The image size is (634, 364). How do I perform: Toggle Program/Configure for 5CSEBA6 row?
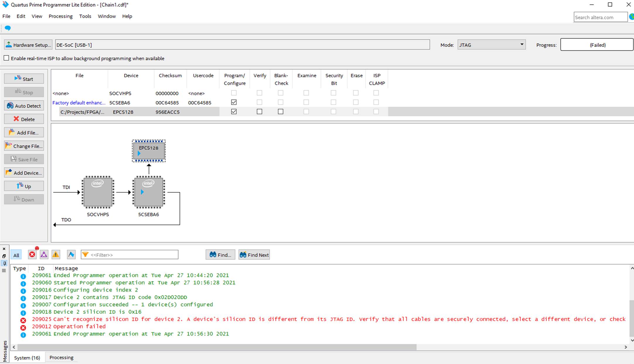(x=234, y=102)
